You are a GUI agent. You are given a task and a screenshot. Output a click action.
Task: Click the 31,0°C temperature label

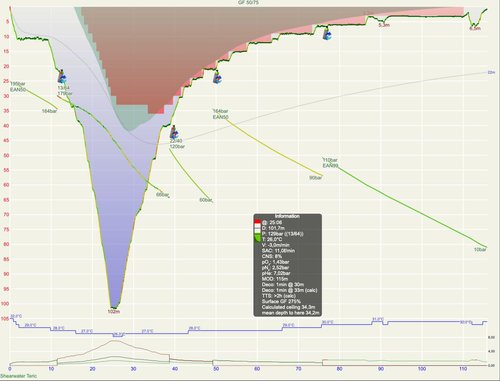pos(378,319)
